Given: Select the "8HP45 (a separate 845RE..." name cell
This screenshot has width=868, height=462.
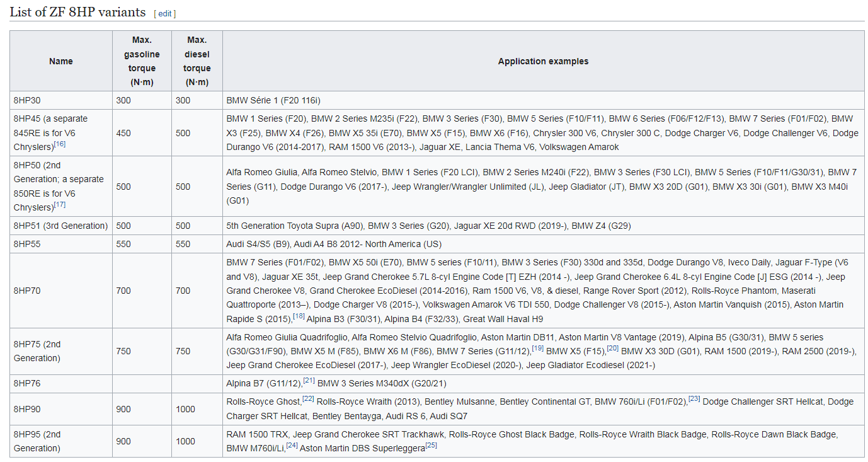Looking at the screenshot, I should pyautogui.click(x=61, y=133).
